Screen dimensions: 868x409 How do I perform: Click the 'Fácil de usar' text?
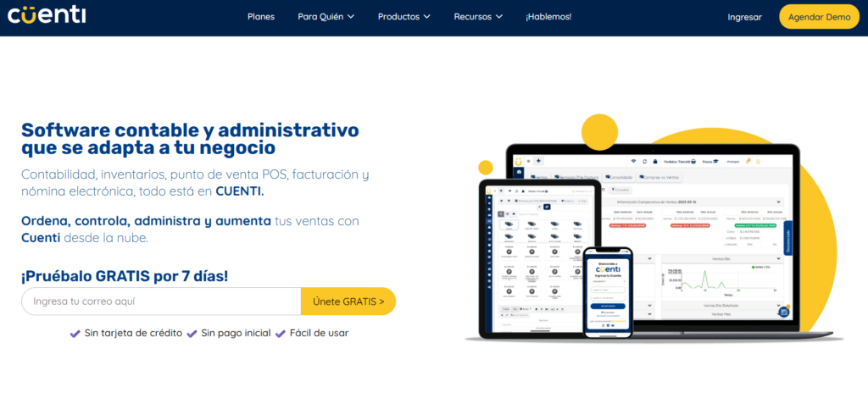tap(320, 333)
